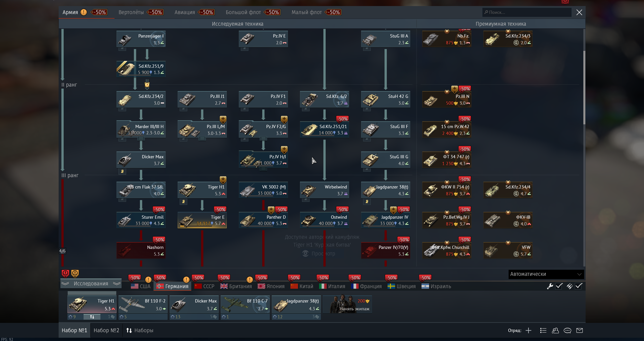Screen dimensions: 644x341
Task: Select the Nashorn vehicle card
Action: tap(141, 250)
